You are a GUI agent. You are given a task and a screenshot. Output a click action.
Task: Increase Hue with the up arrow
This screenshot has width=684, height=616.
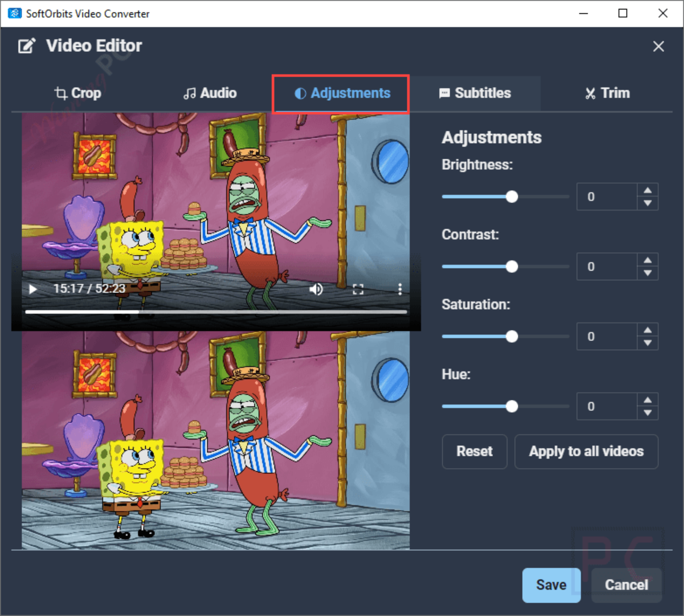tap(648, 400)
